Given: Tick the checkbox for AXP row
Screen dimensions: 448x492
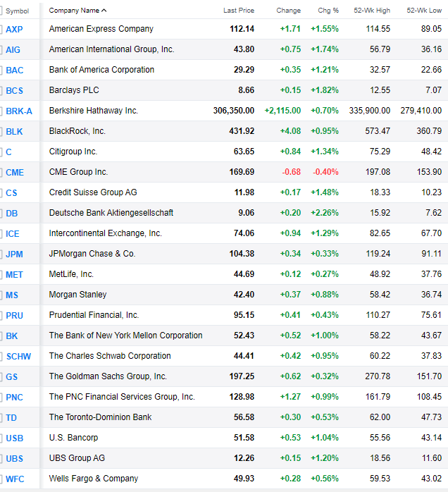Looking at the screenshot, I should (x=1, y=29).
